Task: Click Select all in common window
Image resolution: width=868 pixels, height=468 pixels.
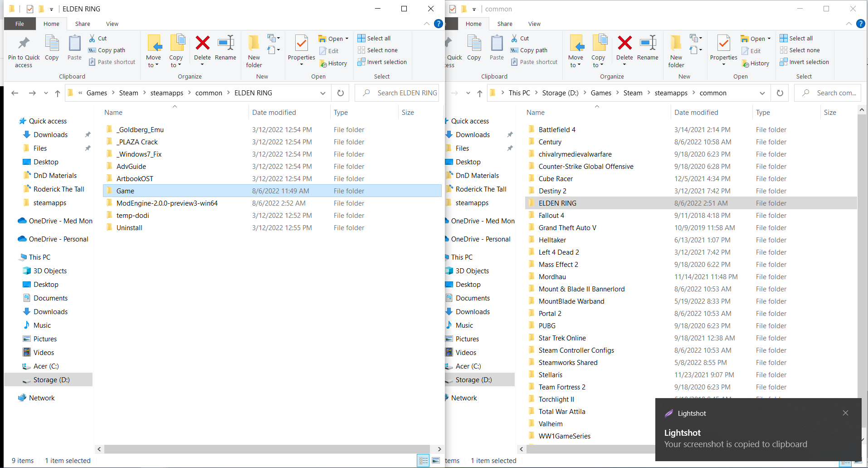Action: pos(796,38)
